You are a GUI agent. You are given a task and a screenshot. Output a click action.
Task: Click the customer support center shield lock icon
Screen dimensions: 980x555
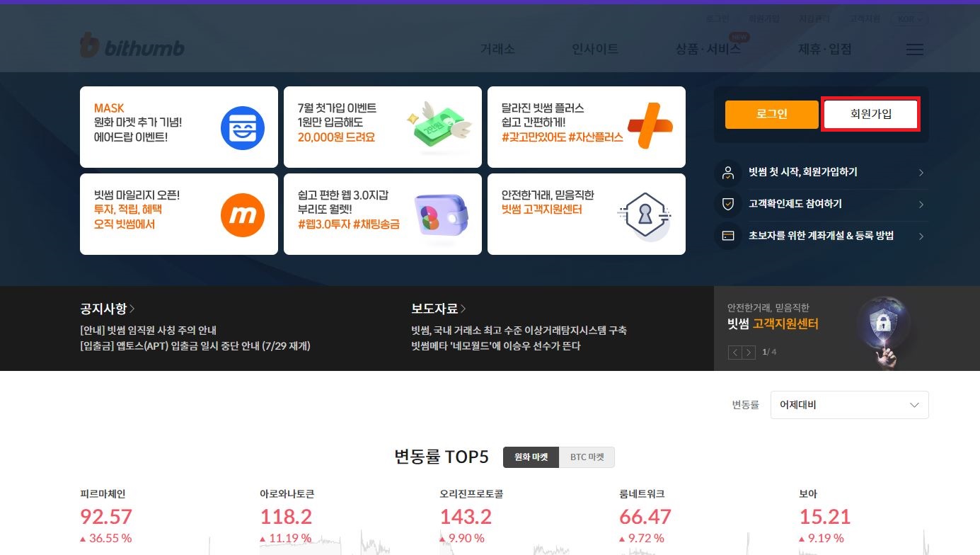tap(645, 214)
